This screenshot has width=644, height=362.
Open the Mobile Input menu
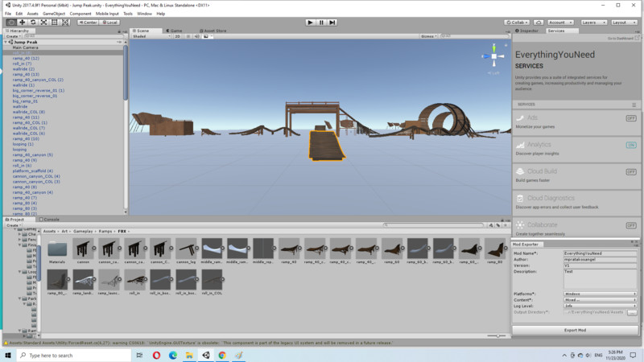point(107,14)
